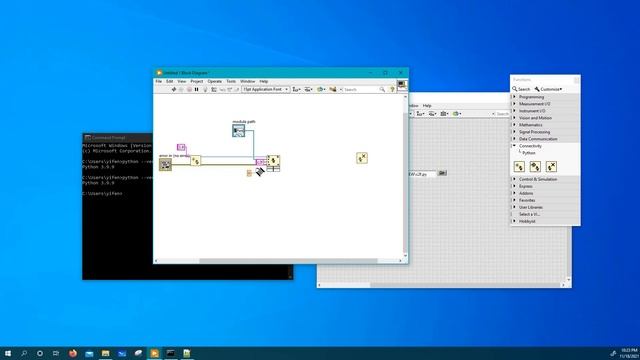The height and width of the screenshot is (360, 640).
Task: Click the VI icon pane at top right
Action: [x=402, y=84]
